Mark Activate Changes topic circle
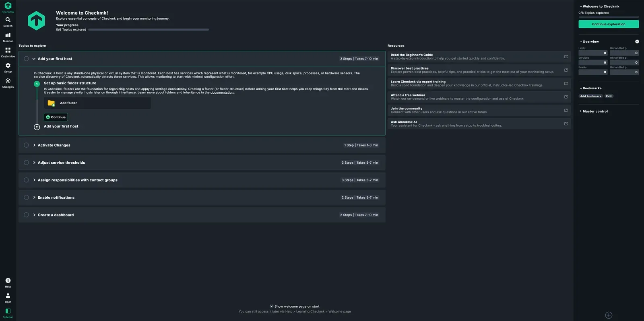644x321 pixels. pyautogui.click(x=26, y=145)
